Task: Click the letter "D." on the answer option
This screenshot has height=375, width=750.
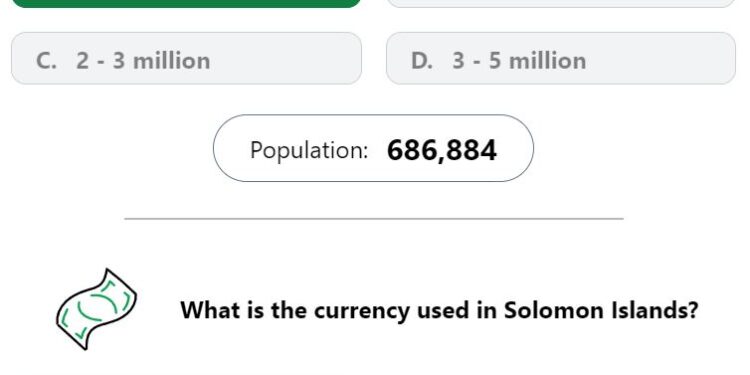Action: pyautogui.click(x=422, y=61)
